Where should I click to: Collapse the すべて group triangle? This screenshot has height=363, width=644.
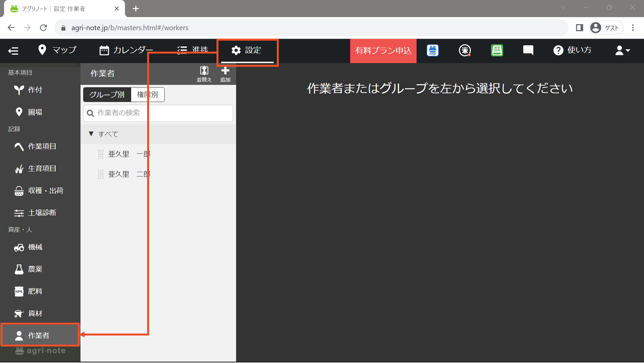click(91, 134)
